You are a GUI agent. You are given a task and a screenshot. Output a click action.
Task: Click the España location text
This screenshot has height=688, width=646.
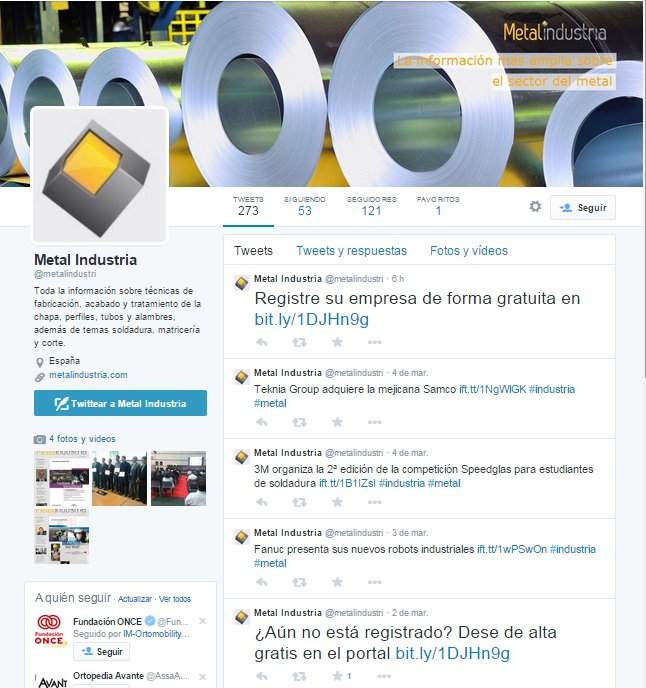coord(64,361)
